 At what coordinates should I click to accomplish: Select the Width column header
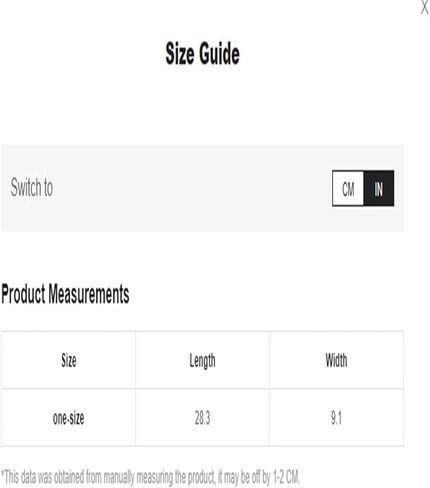pyautogui.click(x=336, y=360)
